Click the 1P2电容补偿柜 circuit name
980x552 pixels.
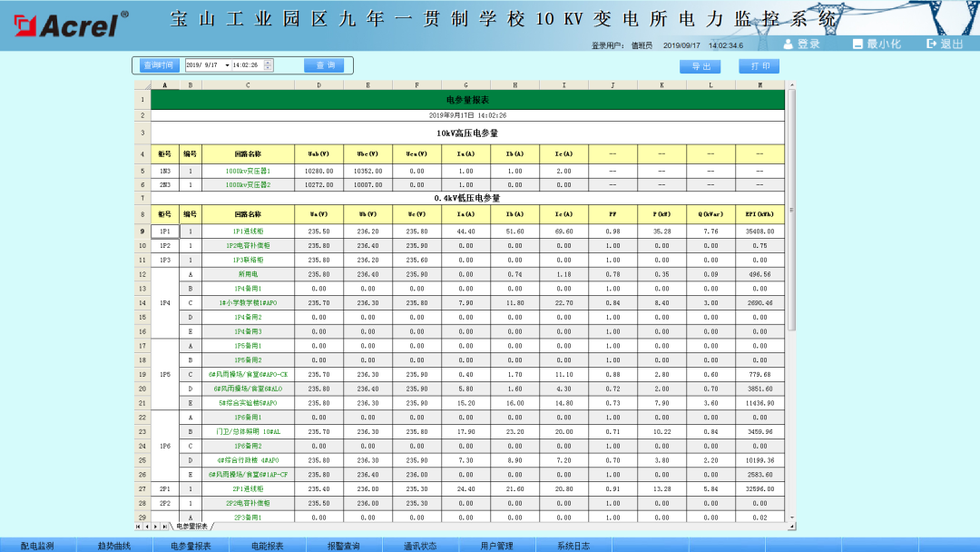point(248,246)
